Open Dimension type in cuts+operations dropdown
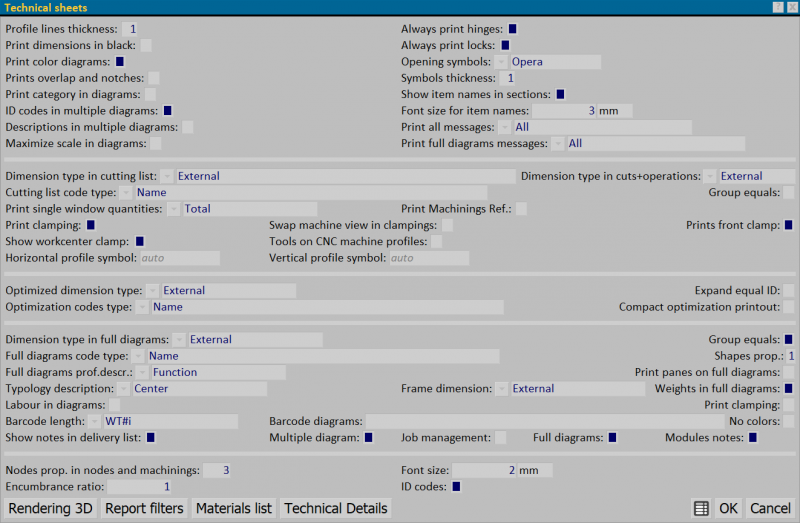 point(710,176)
